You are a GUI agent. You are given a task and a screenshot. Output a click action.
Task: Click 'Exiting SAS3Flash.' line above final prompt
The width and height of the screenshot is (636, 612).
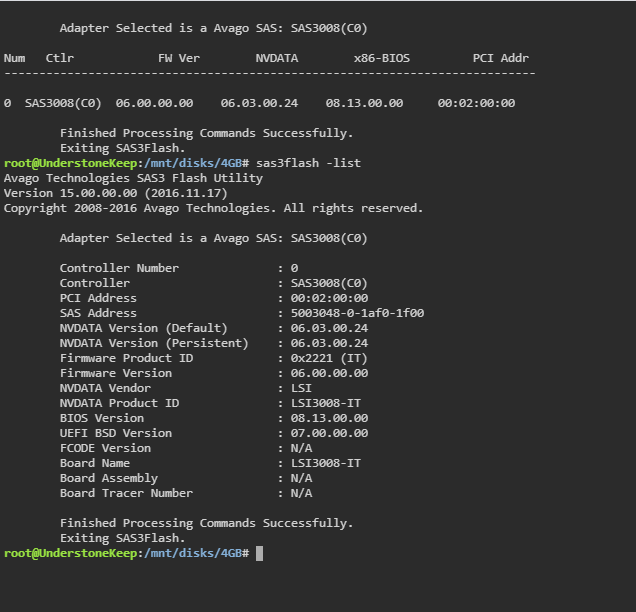pyautogui.click(x=122, y=538)
